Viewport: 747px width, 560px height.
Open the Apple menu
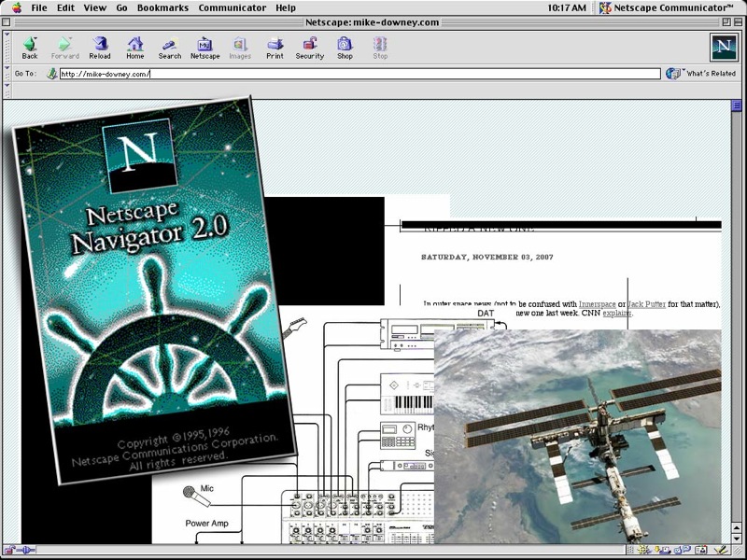tap(17, 7)
